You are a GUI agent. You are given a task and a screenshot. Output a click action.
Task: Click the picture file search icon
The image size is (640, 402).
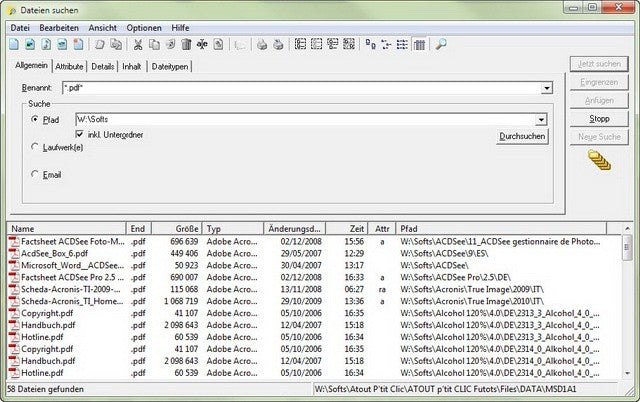pos(30,44)
